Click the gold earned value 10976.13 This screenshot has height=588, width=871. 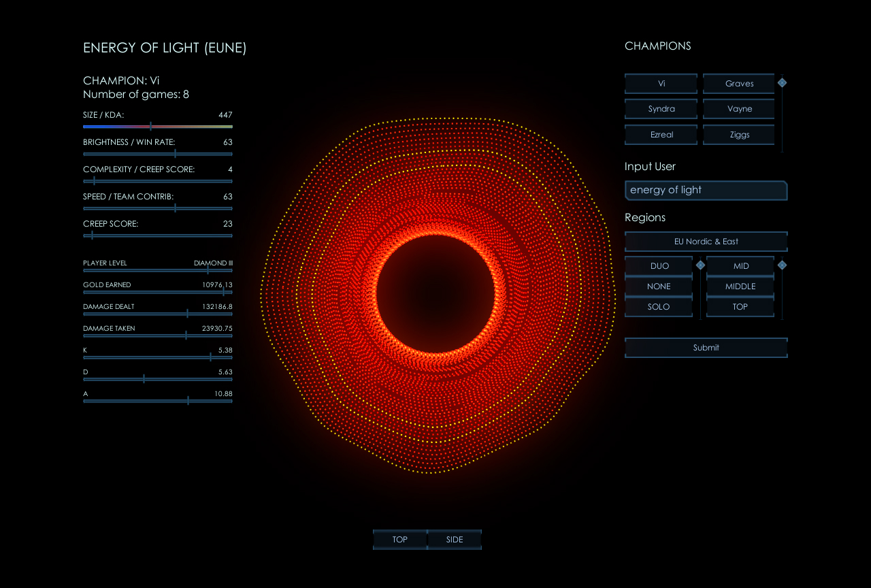point(217,284)
